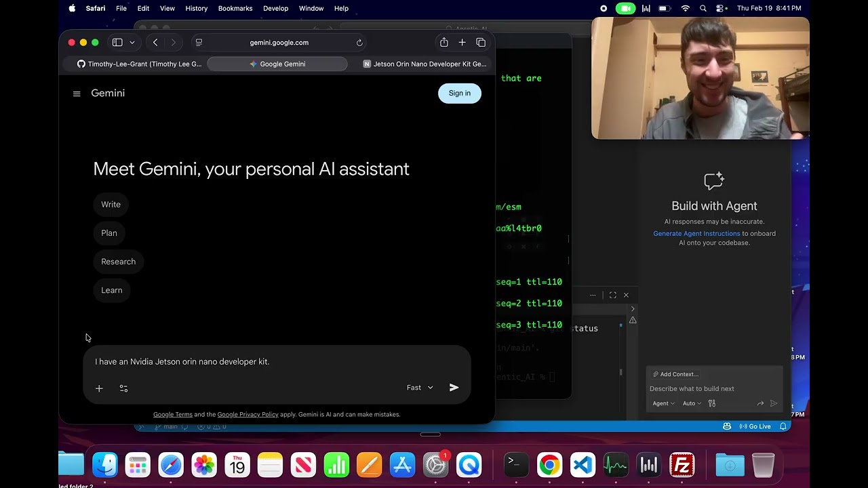
Task: Click the Copilot status icon in VS Code
Action: pos(727,426)
